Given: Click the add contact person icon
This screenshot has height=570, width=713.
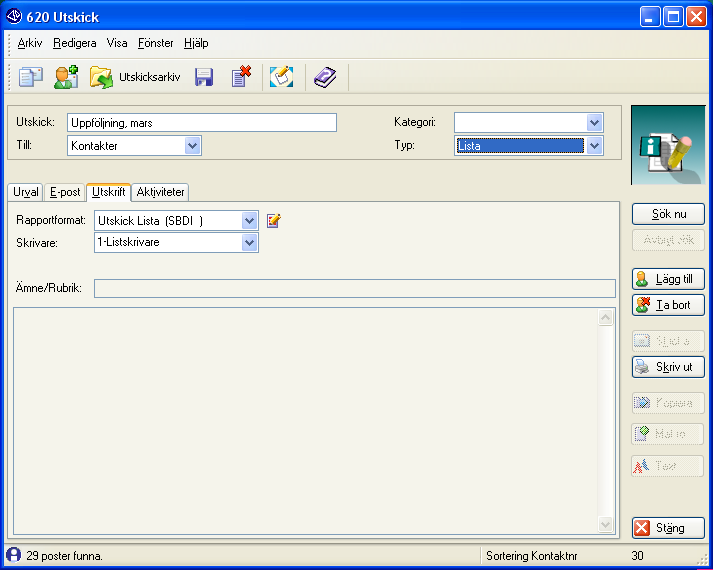Looking at the screenshot, I should point(66,77).
